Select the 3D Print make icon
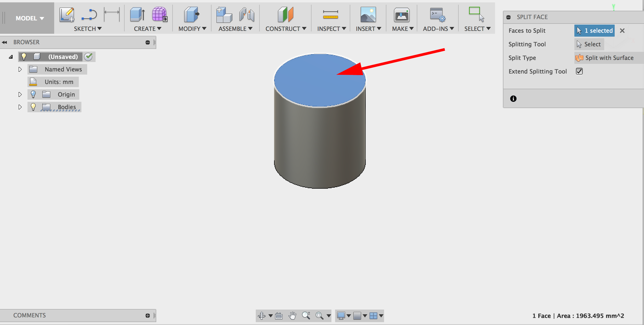This screenshot has width=644, height=325. point(402,15)
